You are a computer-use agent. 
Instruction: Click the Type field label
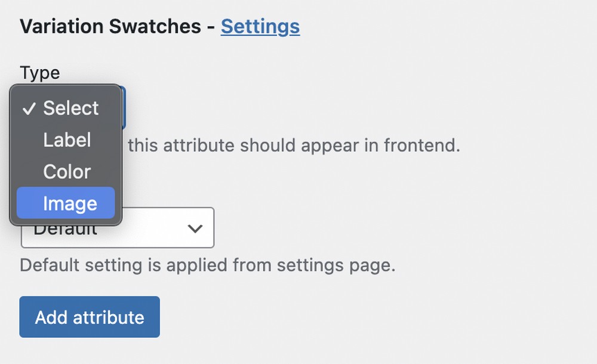[x=40, y=73]
